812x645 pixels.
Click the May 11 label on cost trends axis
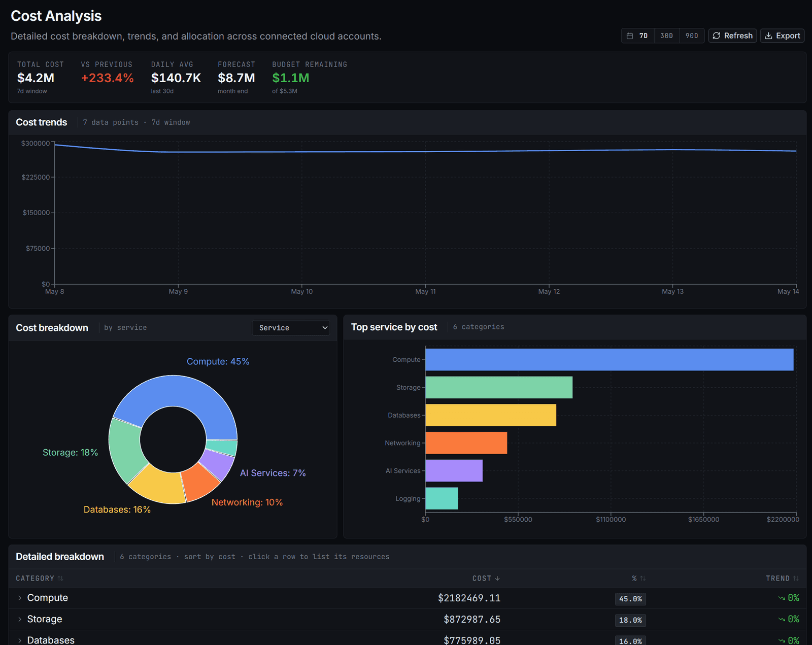coord(425,292)
